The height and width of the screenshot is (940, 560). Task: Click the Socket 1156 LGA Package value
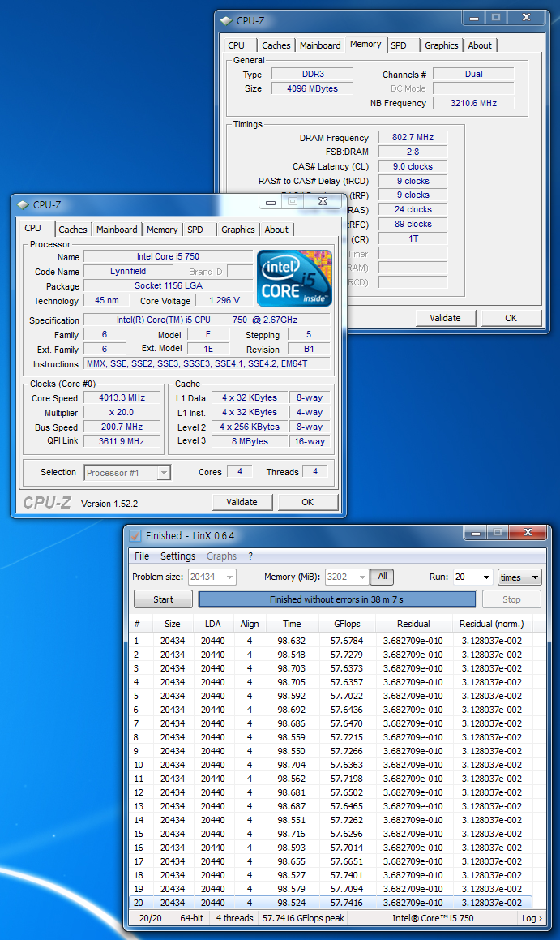pyautogui.click(x=169, y=285)
